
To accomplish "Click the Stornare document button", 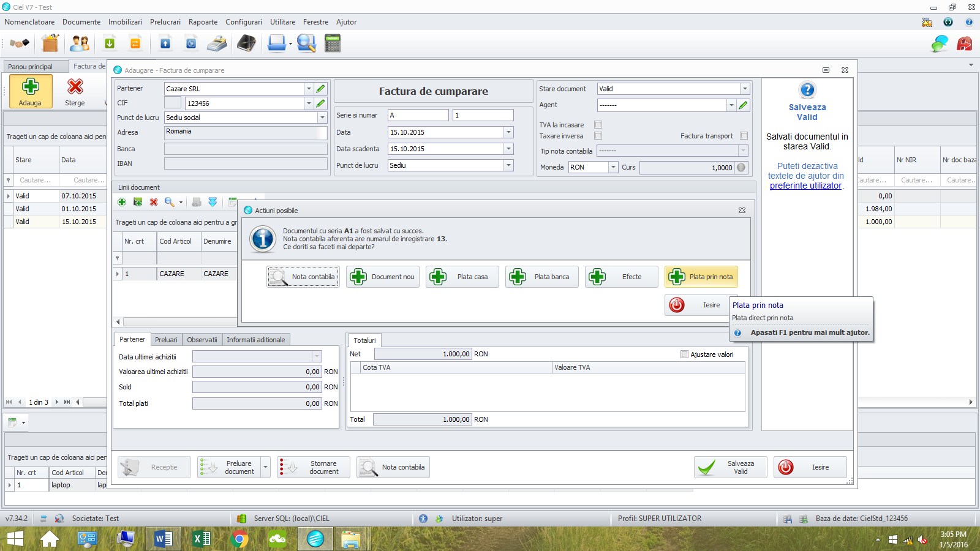I will click(x=314, y=467).
